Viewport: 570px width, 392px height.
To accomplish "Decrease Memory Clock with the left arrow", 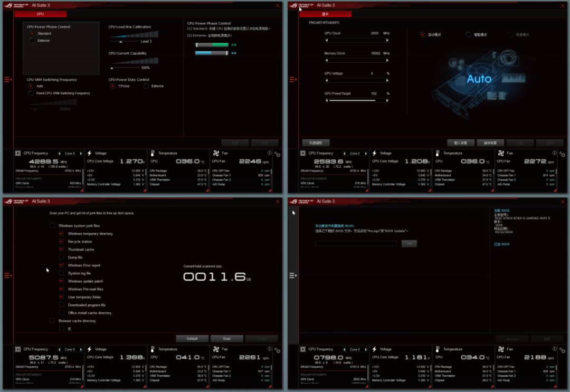I will coord(327,60).
